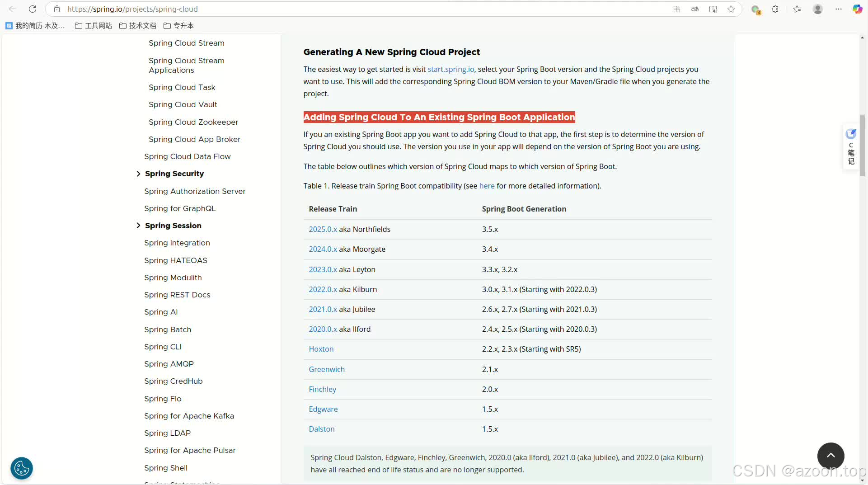Reload the page with refresh icon
The height and width of the screenshot is (485, 868).
pyautogui.click(x=33, y=9)
